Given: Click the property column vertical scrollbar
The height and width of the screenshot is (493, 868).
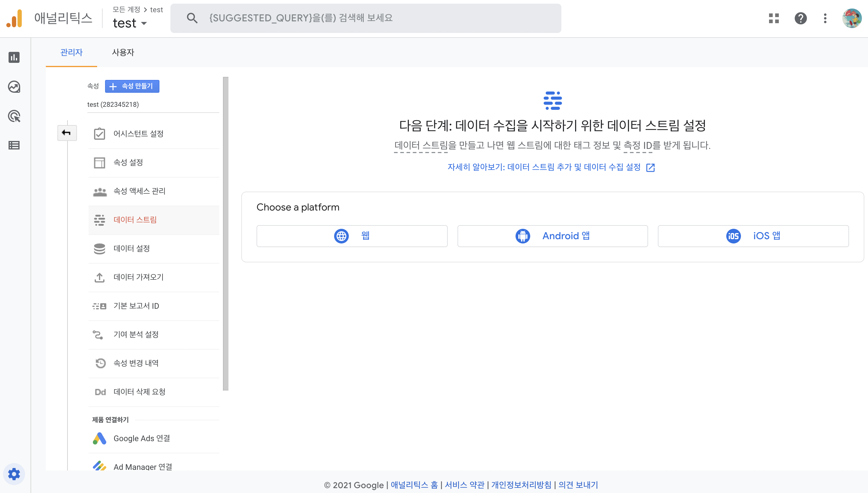Looking at the screenshot, I should 226,234.
